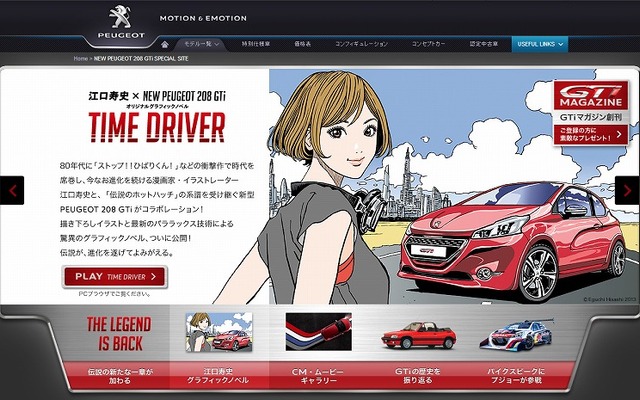The width and height of the screenshot is (640, 400).
Task: Open GTi MAGAZINE banner logo
Action: (x=591, y=96)
